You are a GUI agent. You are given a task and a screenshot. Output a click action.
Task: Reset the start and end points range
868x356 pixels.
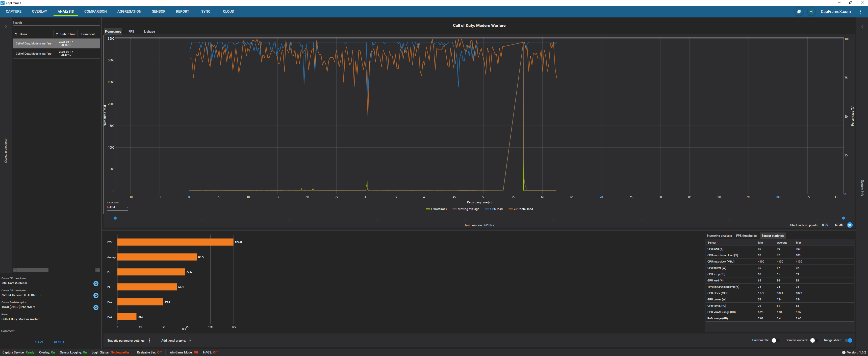click(850, 225)
